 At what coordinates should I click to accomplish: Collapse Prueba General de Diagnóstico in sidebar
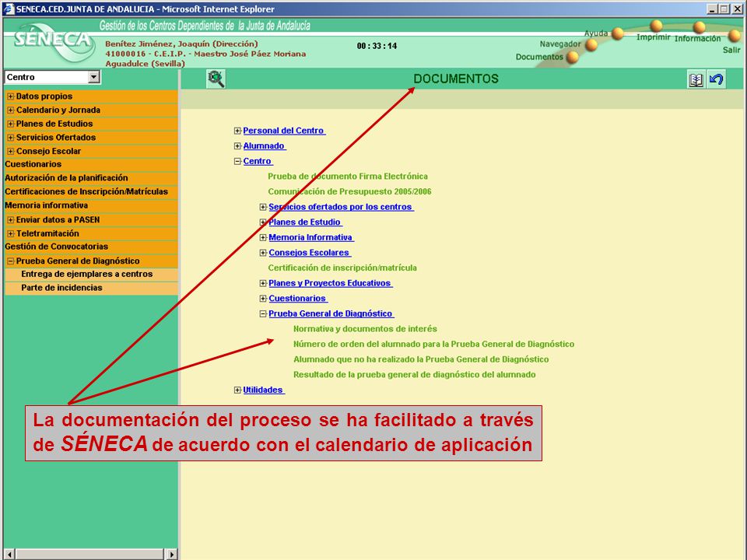10,261
